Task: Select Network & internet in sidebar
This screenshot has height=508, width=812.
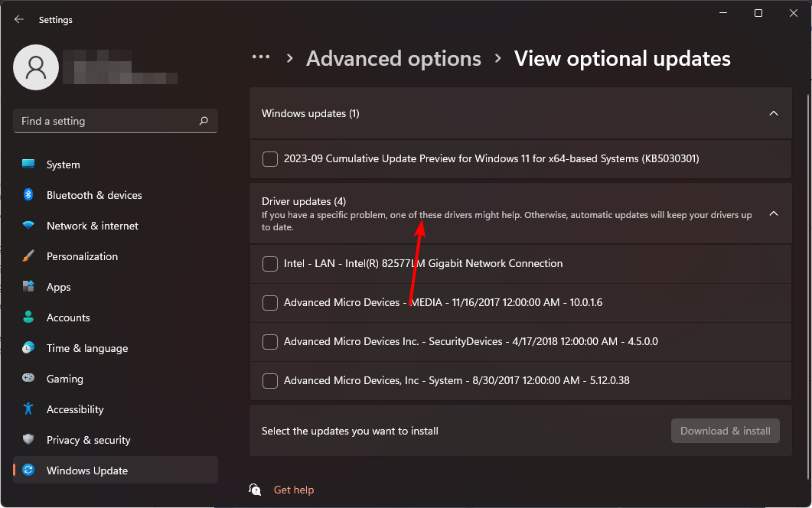Action: (90, 226)
